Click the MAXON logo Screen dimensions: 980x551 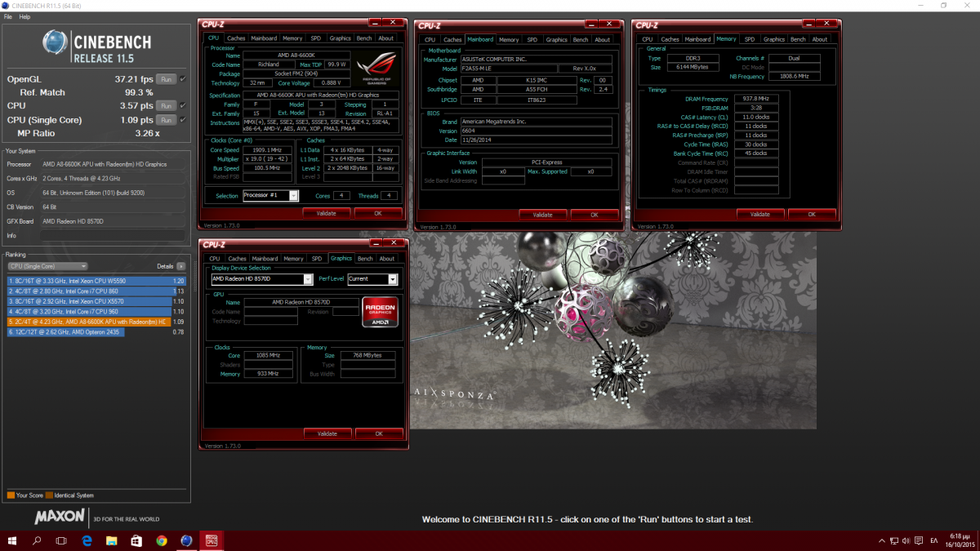60,517
